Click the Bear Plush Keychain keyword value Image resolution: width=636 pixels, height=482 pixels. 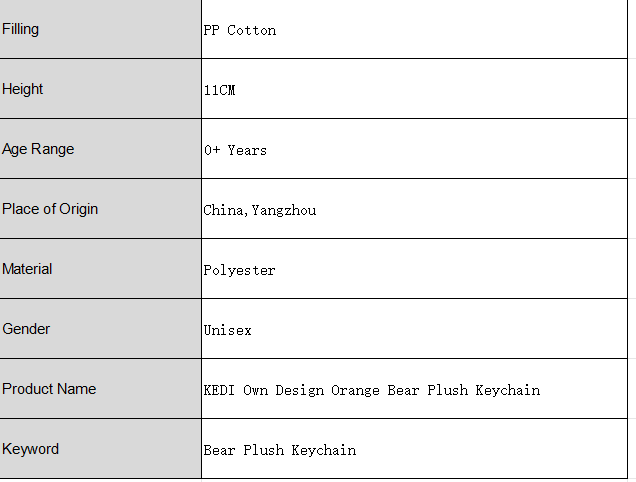tap(280, 450)
